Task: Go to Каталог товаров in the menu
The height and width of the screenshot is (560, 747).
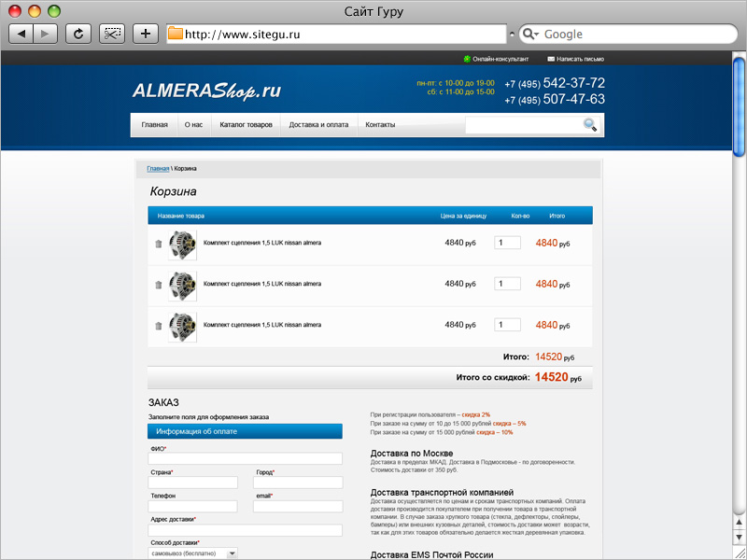Action: pos(246,125)
